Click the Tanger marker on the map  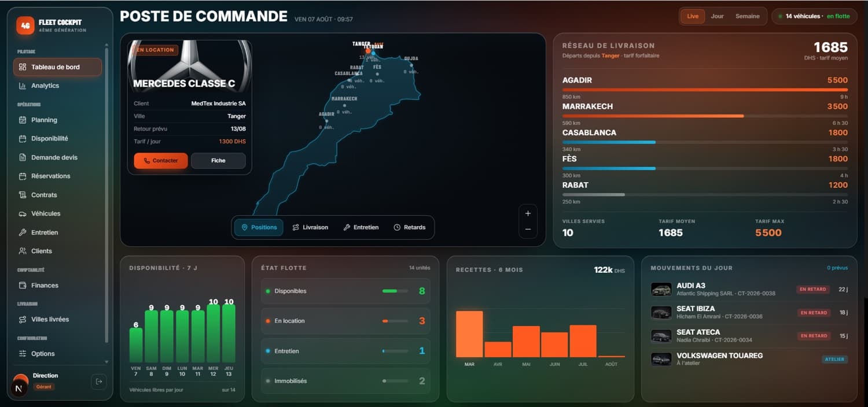point(368,51)
